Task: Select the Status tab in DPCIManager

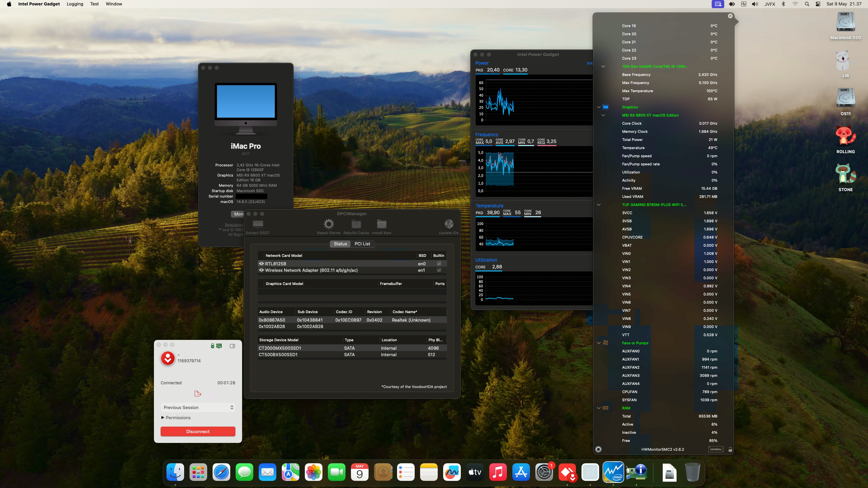Action: [x=340, y=244]
